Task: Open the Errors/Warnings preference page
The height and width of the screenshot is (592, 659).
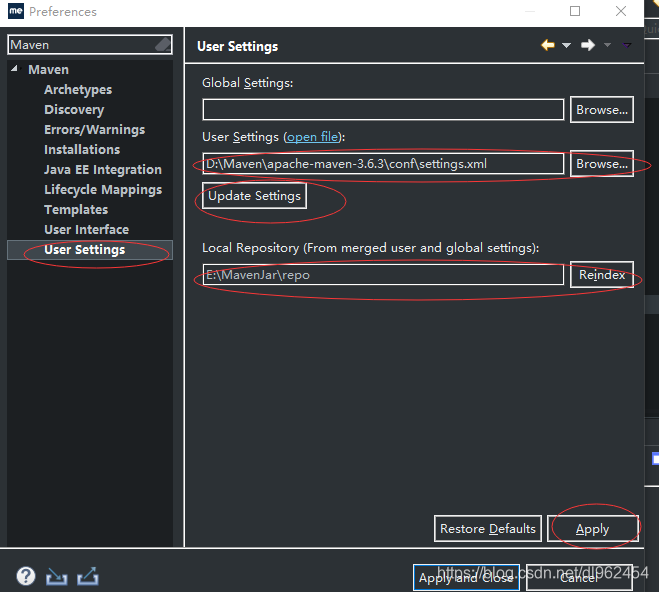Action: tap(95, 130)
